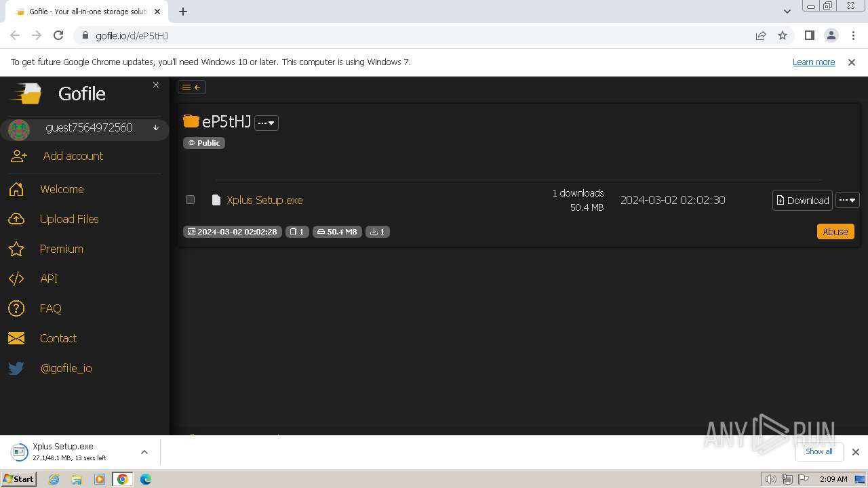Click the Add account person icon
Viewport: 868px width, 488px height.
coord(19,156)
